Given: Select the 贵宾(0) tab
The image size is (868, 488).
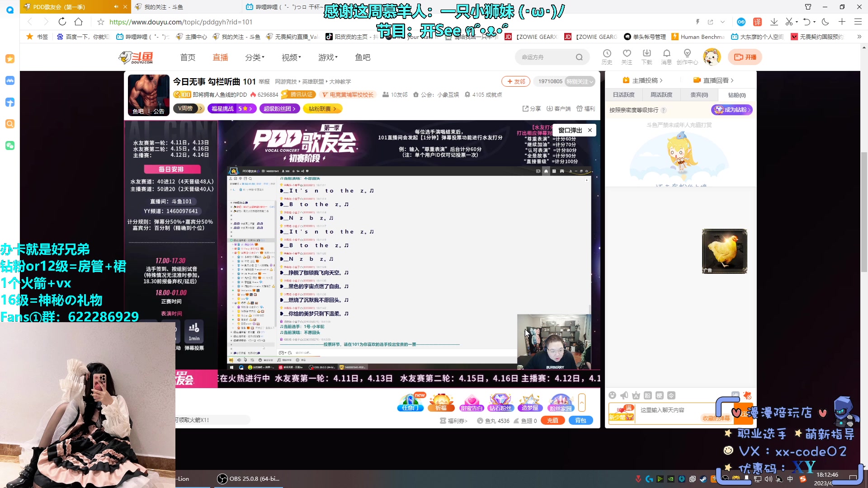Looking at the screenshot, I should coord(699,95).
